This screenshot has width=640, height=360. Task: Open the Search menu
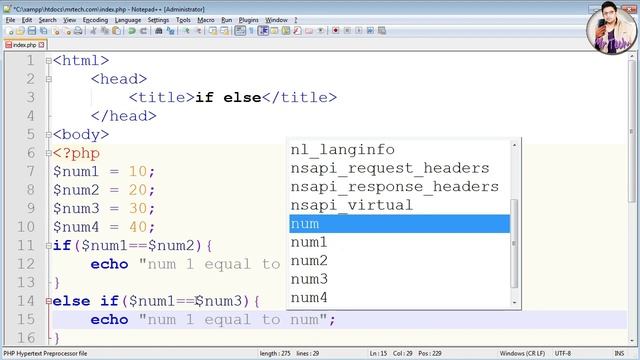coord(47,20)
